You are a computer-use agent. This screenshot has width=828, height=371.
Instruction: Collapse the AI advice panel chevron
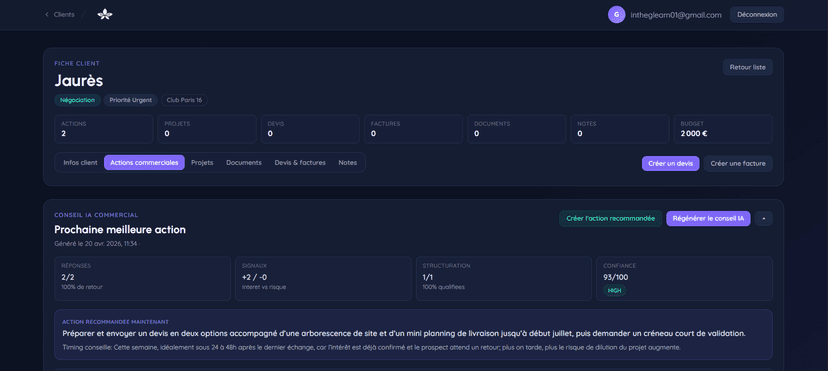pos(764,218)
